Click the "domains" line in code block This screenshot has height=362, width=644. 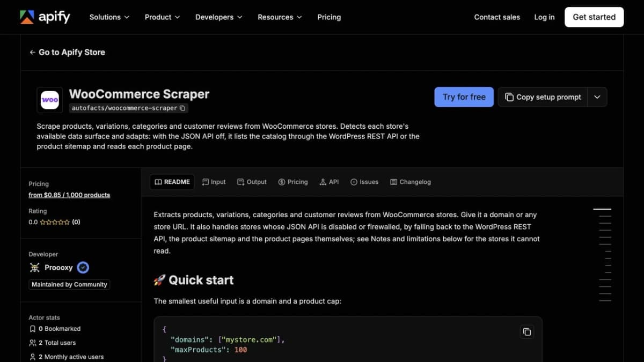tap(228, 339)
